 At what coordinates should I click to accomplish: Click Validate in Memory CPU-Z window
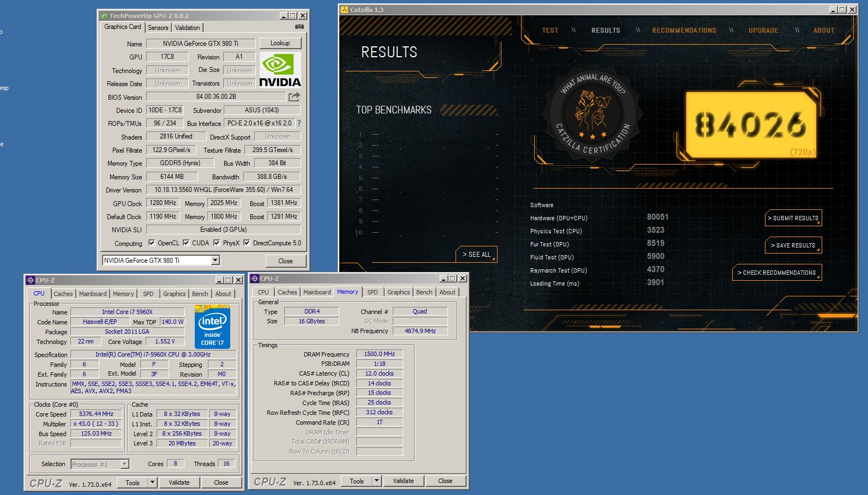403,481
